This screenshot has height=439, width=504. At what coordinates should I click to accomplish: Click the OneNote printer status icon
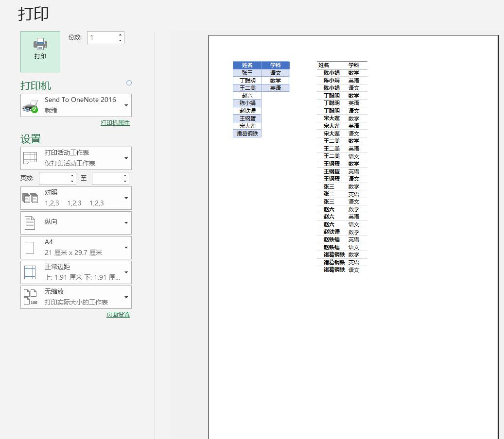[x=30, y=106]
